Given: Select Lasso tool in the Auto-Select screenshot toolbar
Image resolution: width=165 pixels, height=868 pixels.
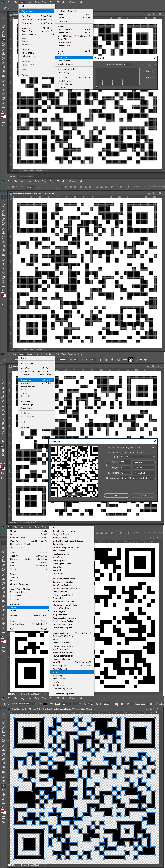Looking at the screenshot, I should click(x=4, y=205).
